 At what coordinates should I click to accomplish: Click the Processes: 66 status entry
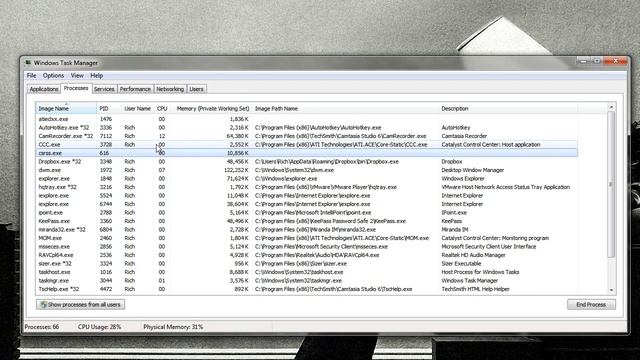click(x=42, y=327)
